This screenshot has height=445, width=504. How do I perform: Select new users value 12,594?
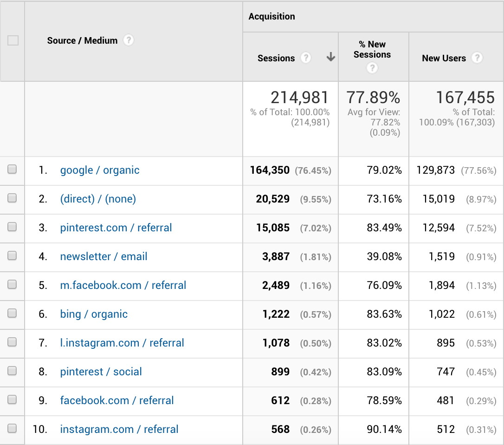tap(439, 228)
